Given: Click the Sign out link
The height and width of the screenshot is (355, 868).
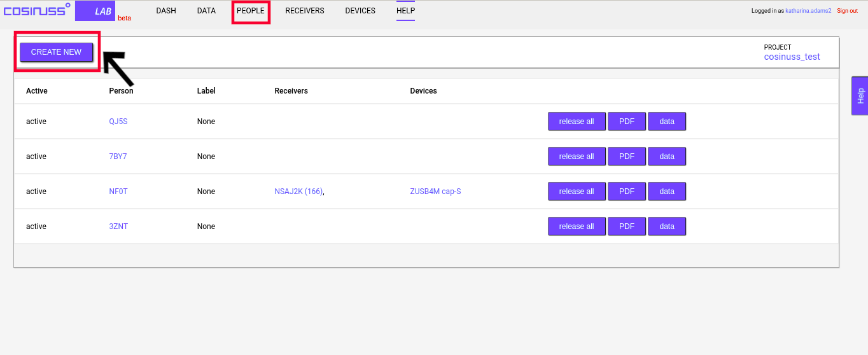Looking at the screenshot, I should click(847, 11).
